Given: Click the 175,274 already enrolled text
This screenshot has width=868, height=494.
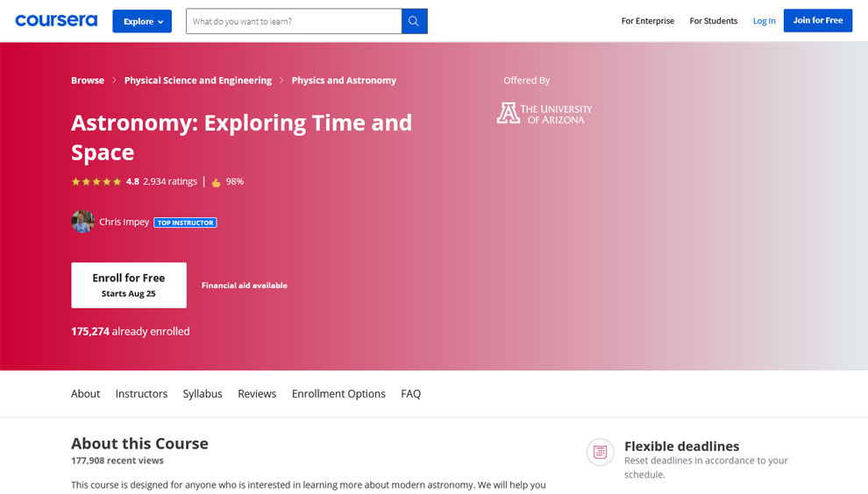Looking at the screenshot, I should [x=130, y=331].
